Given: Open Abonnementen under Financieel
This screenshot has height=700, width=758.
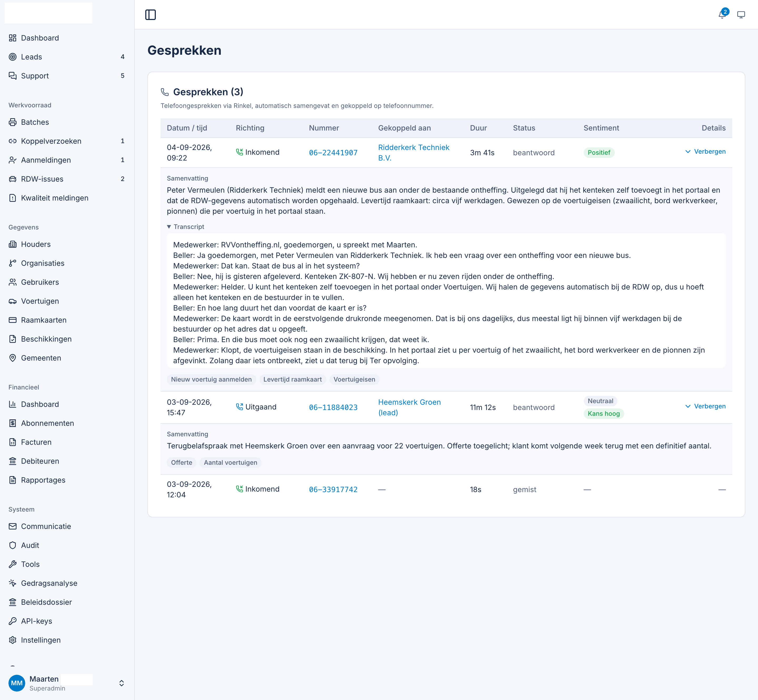Looking at the screenshot, I should coord(67,423).
